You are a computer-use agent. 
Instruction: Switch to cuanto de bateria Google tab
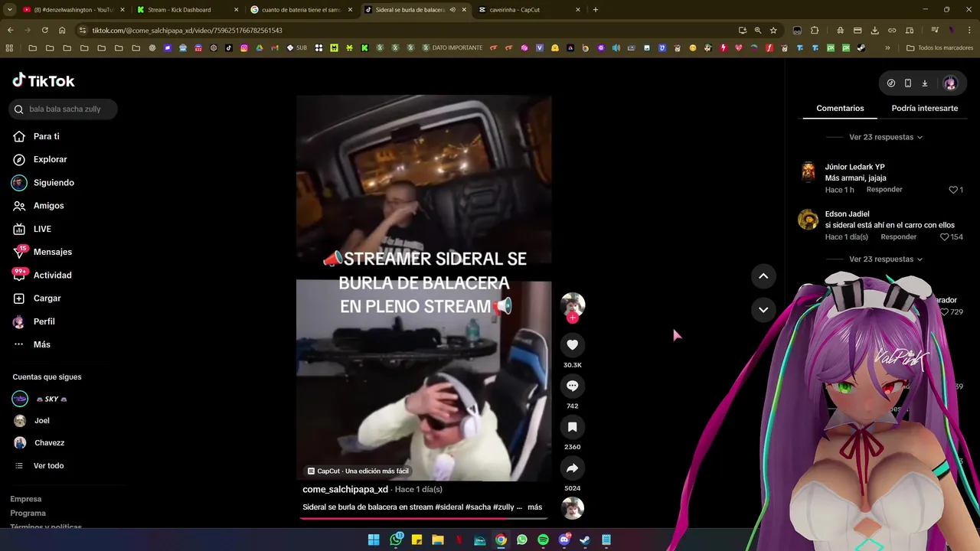click(301, 10)
